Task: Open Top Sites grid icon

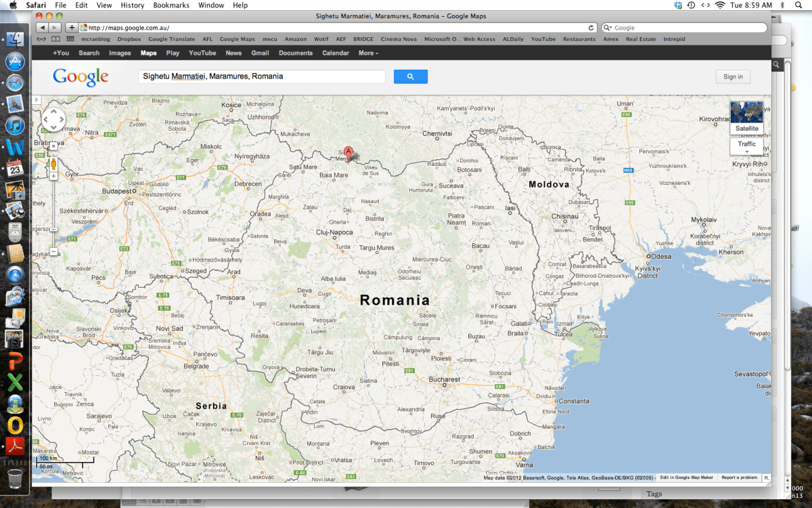Action: pyautogui.click(x=70, y=39)
